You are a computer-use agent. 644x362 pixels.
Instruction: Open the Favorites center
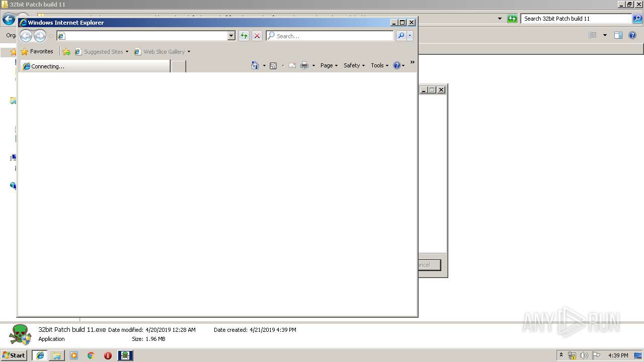pos(37,51)
